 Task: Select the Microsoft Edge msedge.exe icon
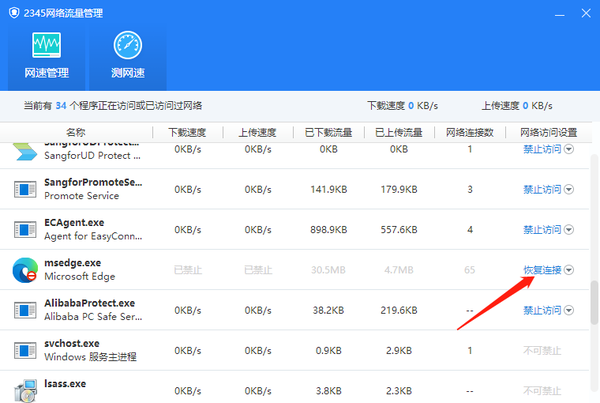tap(24, 270)
